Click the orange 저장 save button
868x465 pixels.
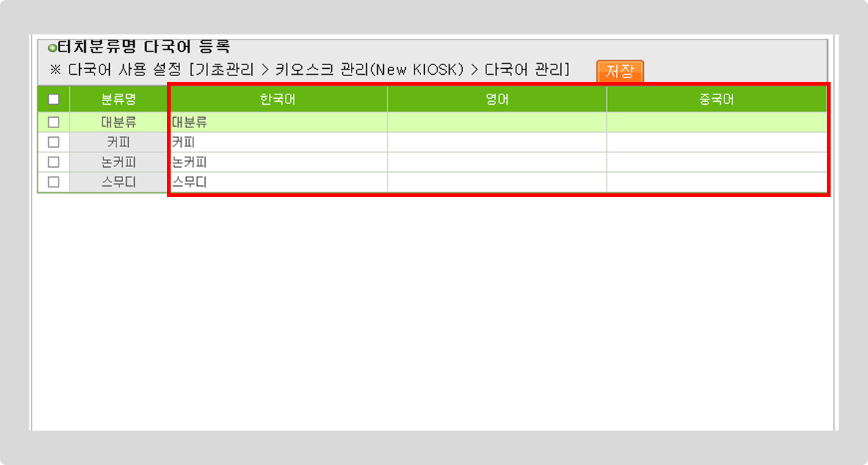point(620,72)
